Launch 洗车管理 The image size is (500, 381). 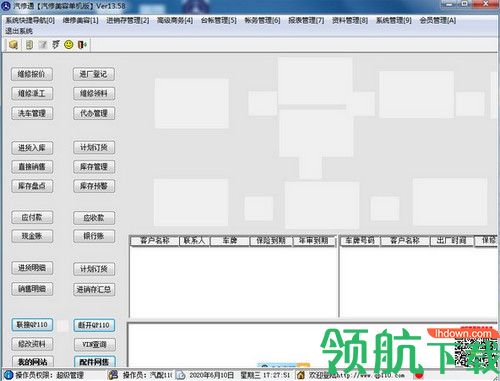[x=32, y=113]
